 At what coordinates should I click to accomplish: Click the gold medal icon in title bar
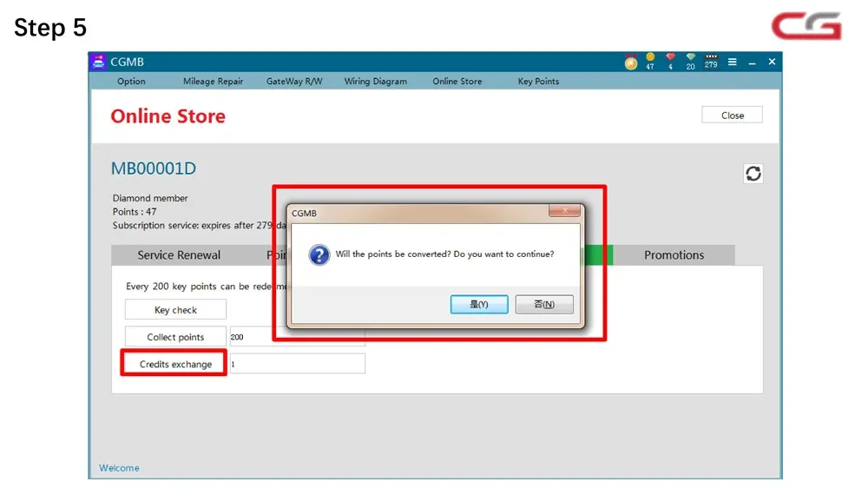(630, 62)
